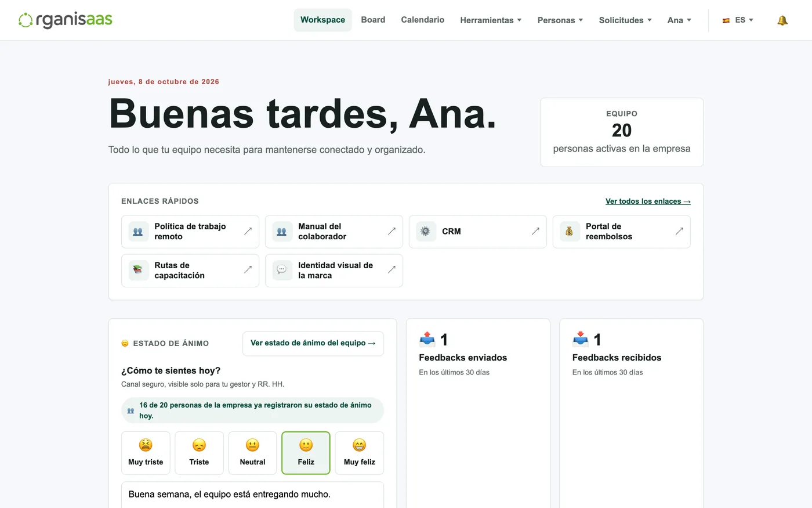This screenshot has height=508, width=812.
Task: Select the Muy feliz mood option
Action: [x=360, y=453]
